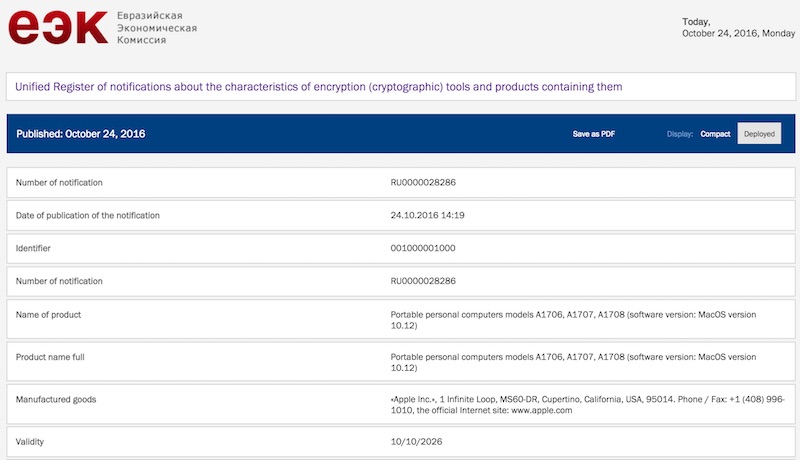Screen dimensions: 800x460
Task: Click today's date in the header
Action: point(738,28)
